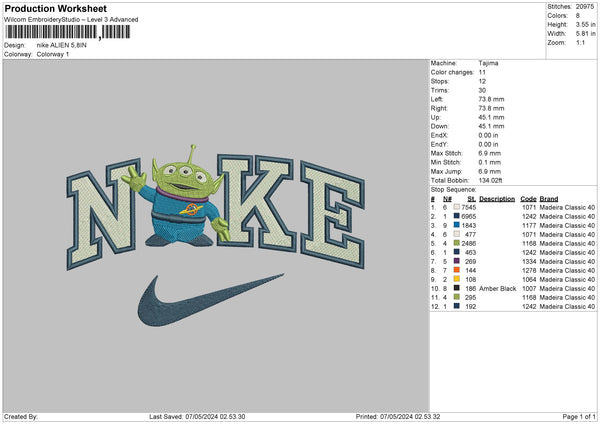Pick the green swatch beside stitch count 295
Viewport: 600px width, 424px height.
click(457, 297)
